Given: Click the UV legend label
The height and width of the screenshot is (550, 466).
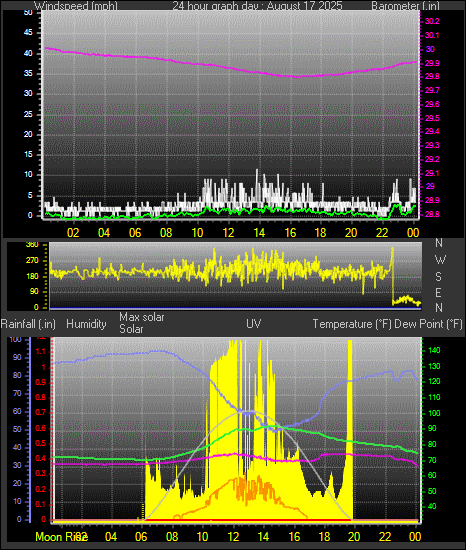Looking at the screenshot, I should coord(254,324).
